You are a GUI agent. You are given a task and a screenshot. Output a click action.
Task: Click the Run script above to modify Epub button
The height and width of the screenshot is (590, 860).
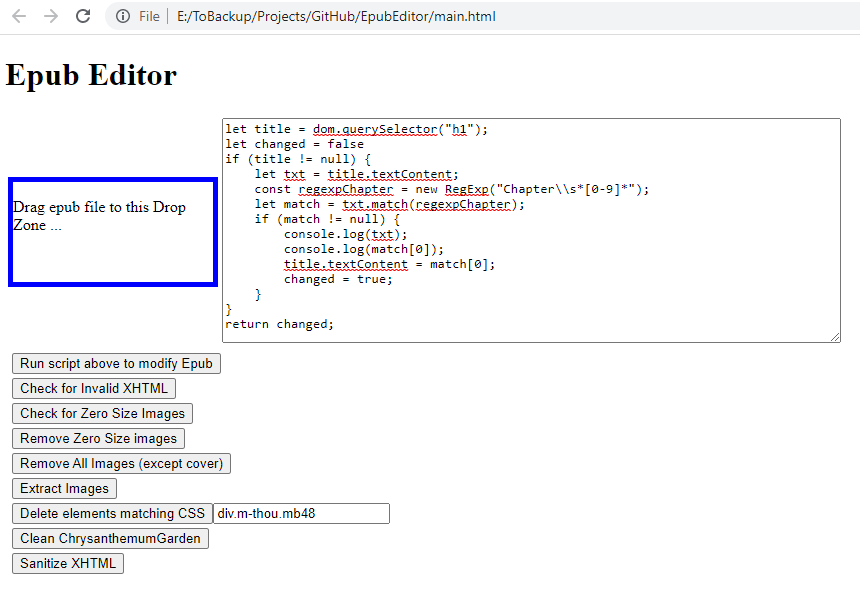[116, 364]
